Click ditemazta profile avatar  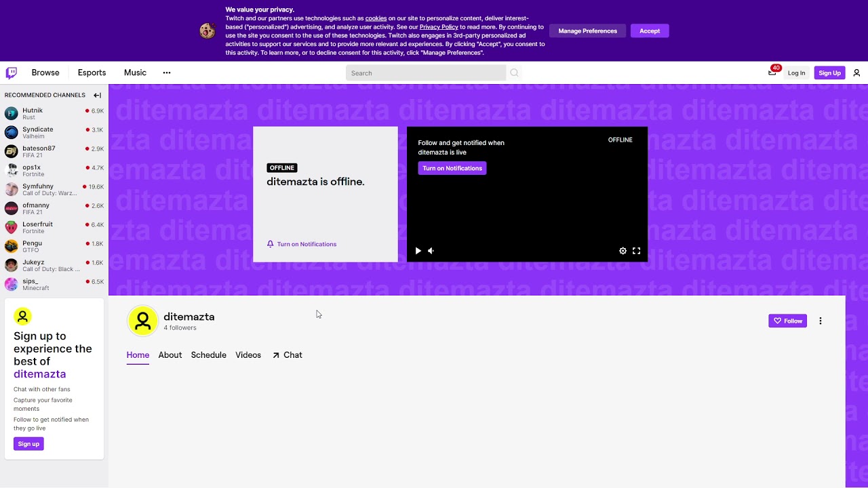[142, 321]
